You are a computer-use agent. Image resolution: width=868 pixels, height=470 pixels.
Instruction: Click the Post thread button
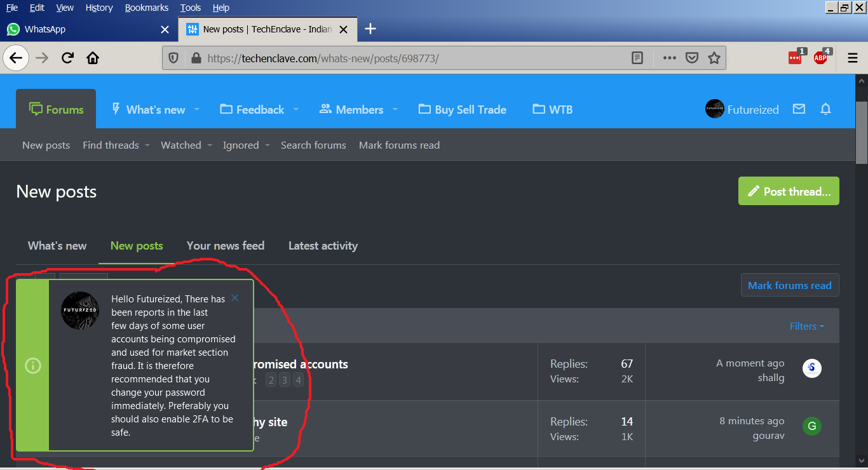coord(789,191)
